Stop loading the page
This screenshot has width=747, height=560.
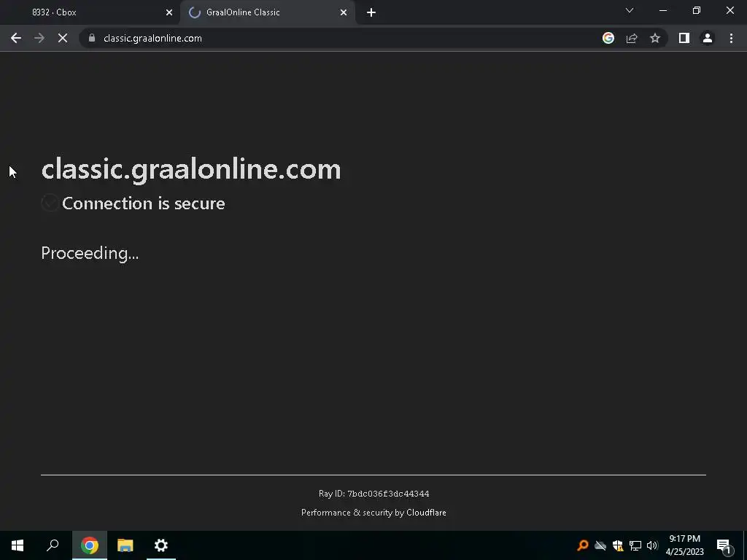point(63,38)
